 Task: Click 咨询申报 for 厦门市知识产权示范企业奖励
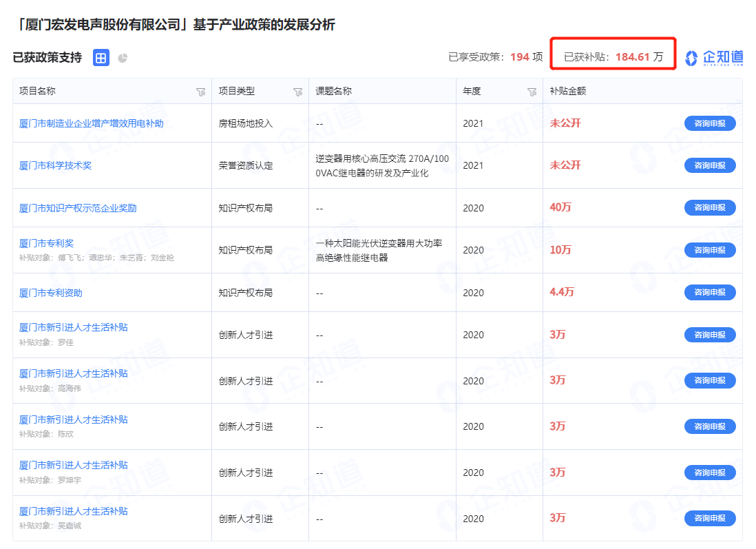[710, 207]
